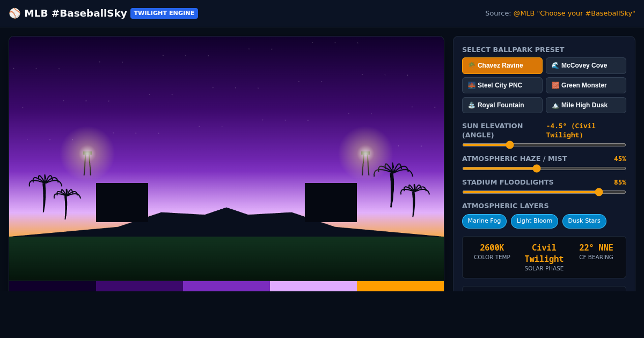Click the Atmospheric Haze / Mist slider handle
The image size is (644, 338).
pos(537,168)
